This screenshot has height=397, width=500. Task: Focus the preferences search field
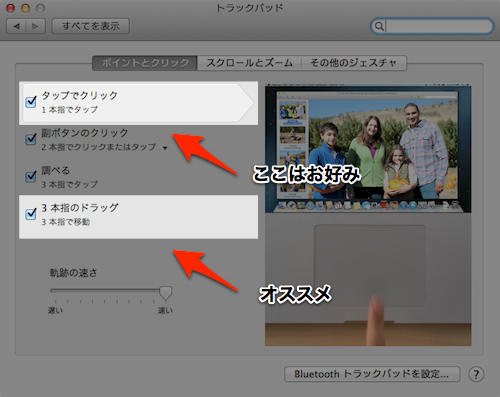[x=432, y=26]
